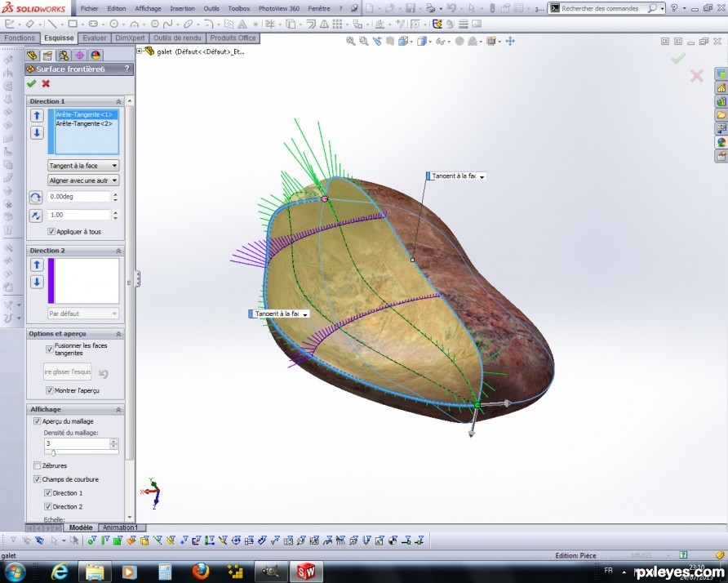Move Direction 2 curve up with the arrow
This screenshot has width=728, height=583.
pyautogui.click(x=38, y=265)
